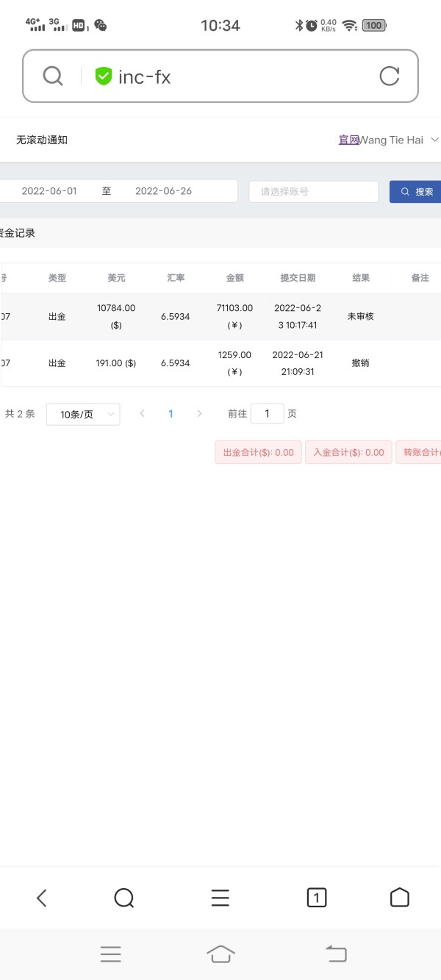Click the 金额 column header

(x=235, y=278)
